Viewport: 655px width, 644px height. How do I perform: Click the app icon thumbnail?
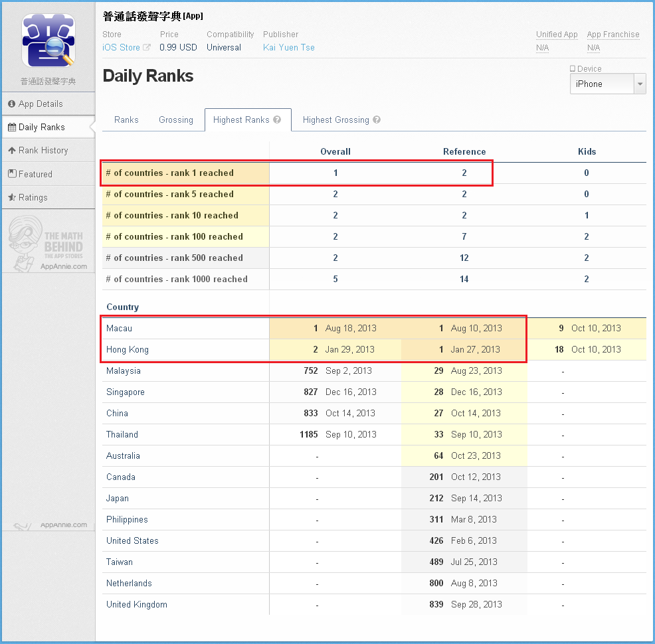(48, 41)
